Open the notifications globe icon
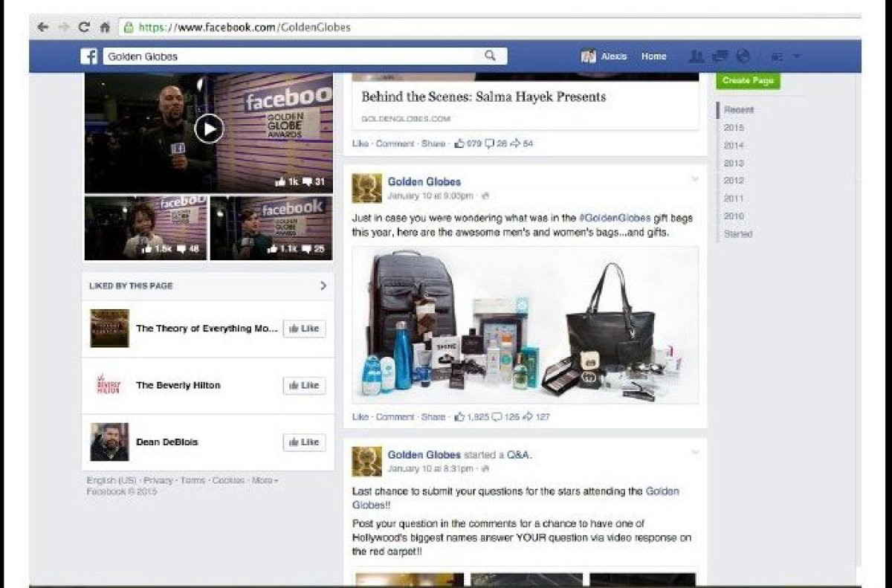 pos(743,56)
